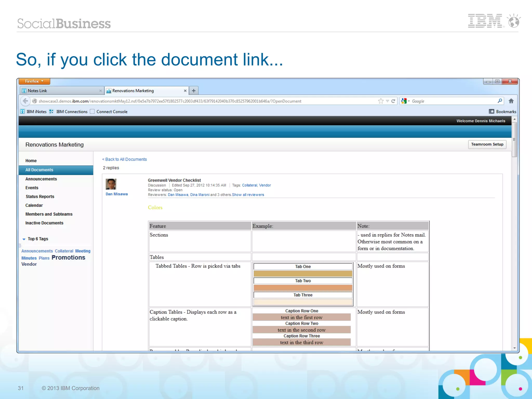Select Tab Two in tabbed table
This screenshot has width=532, height=399.
click(x=303, y=281)
